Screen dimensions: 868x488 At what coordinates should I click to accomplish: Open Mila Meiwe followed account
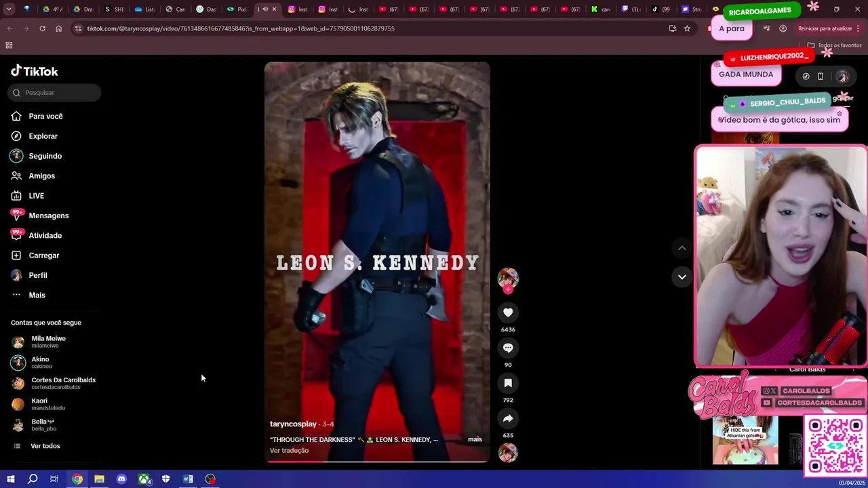(x=39, y=342)
